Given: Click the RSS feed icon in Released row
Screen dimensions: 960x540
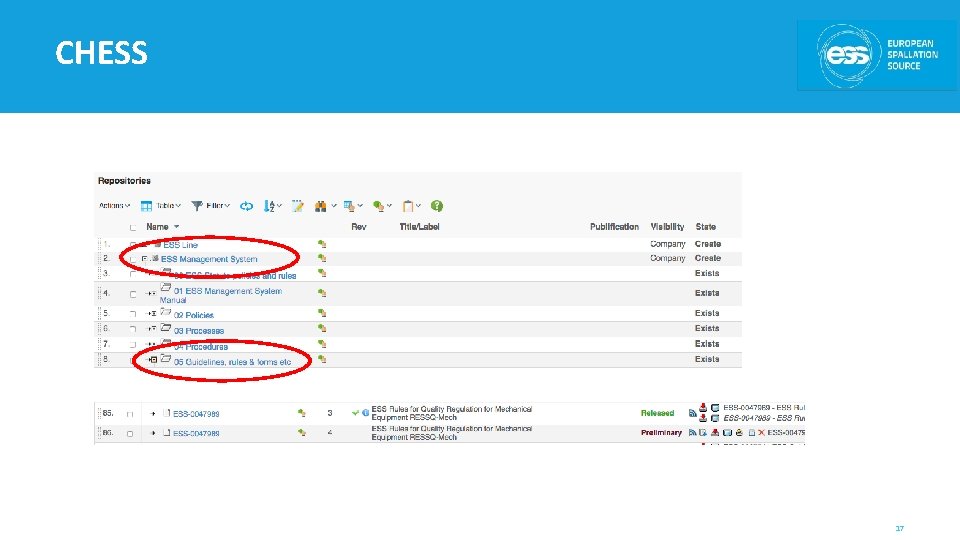Looking at the screenshot, I should (x=692, y=413).
